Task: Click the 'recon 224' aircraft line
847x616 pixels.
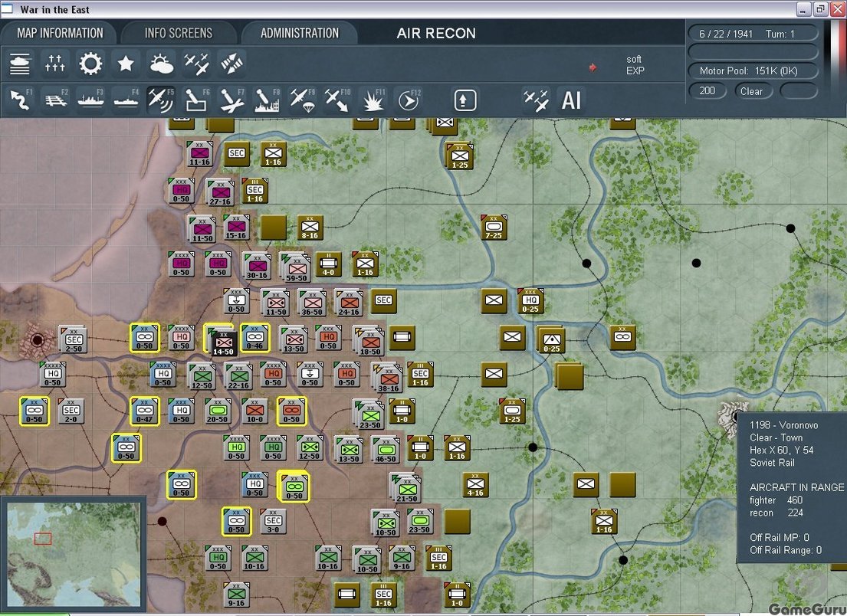Action: tap(776, 513)
